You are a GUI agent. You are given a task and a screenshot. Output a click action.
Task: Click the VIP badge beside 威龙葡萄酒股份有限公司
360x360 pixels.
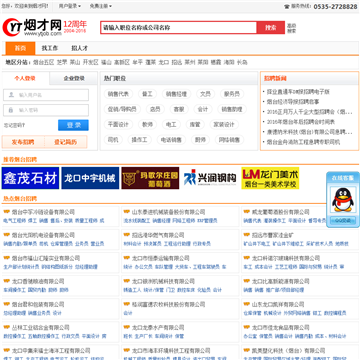point(246,211)
